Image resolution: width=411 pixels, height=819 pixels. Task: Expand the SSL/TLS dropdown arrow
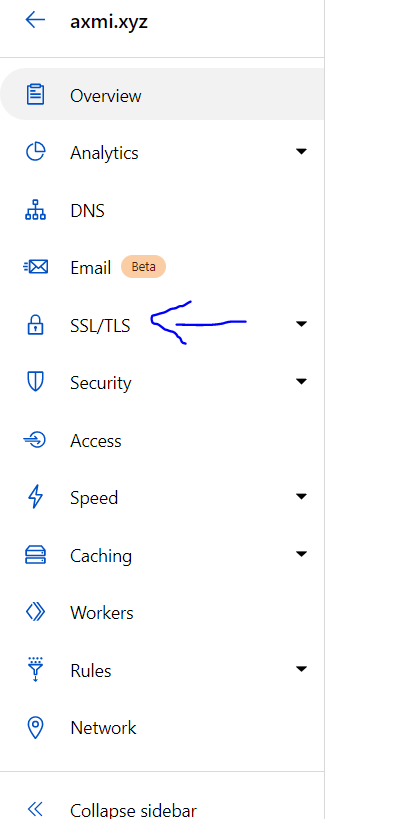[301, 324]
